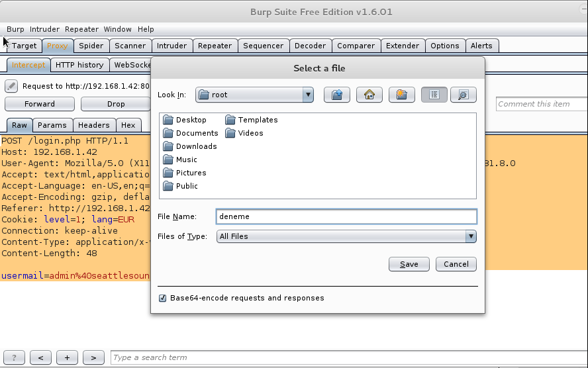
Task: Click the Cancel button
Action: (456, 264)
